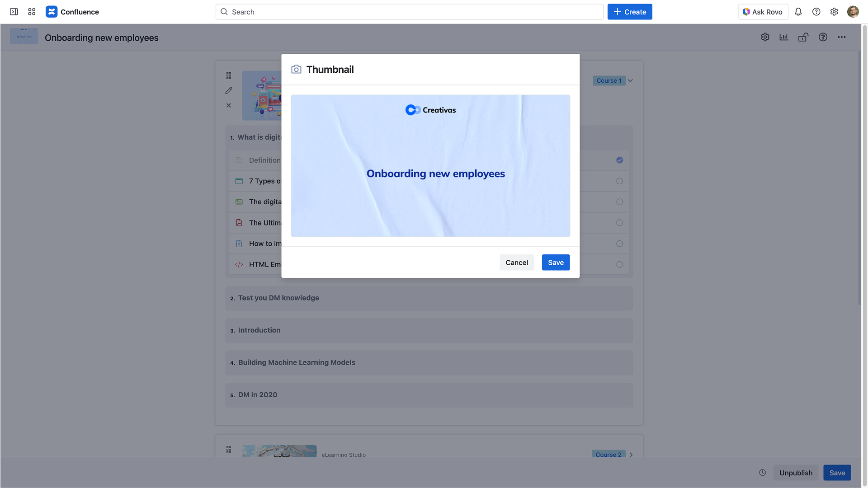
Task: Click the pencil edit icon for course
Action: click(229, 90)
